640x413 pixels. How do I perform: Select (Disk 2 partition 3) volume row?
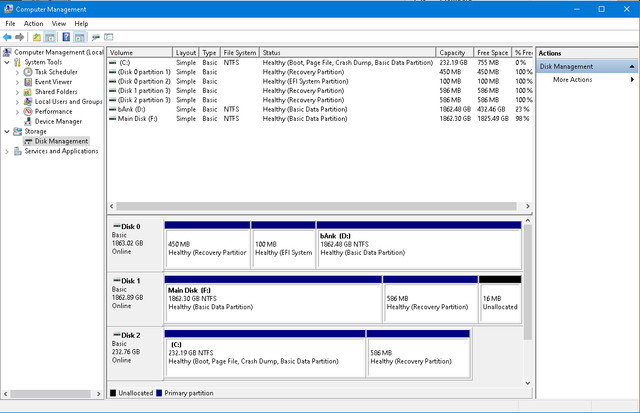click(320, 100)
